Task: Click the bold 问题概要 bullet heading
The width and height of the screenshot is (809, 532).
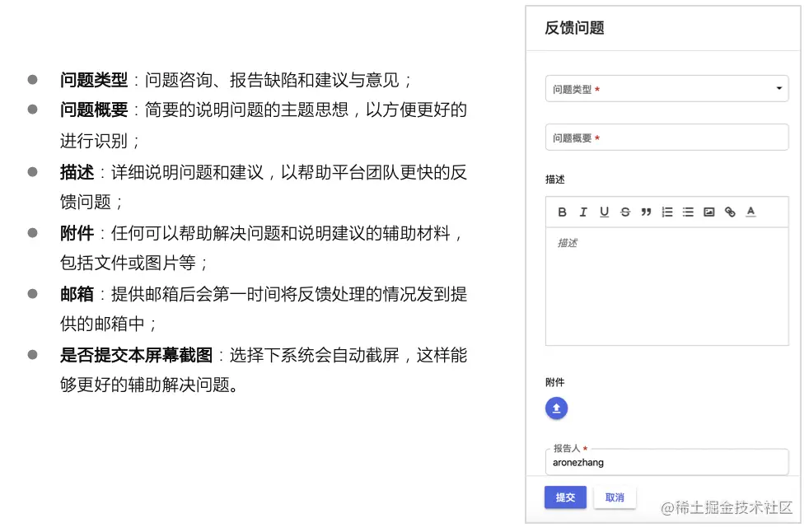Action: click(x=94, y=110)
